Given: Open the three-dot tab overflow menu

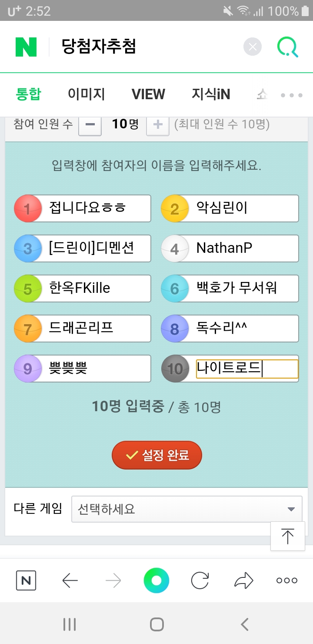Looking at the screenshot, I should pyautogui.click(x=292, y=95).
